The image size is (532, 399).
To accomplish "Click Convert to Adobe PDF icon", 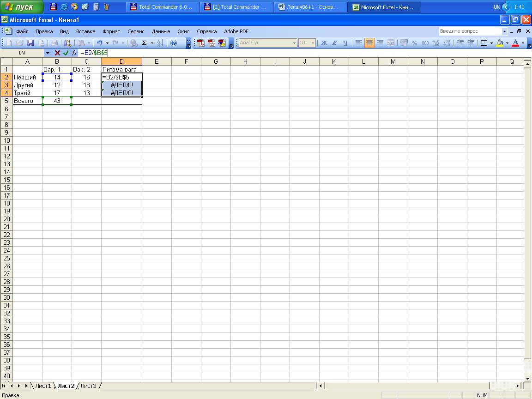I will (x=201, y=43).
